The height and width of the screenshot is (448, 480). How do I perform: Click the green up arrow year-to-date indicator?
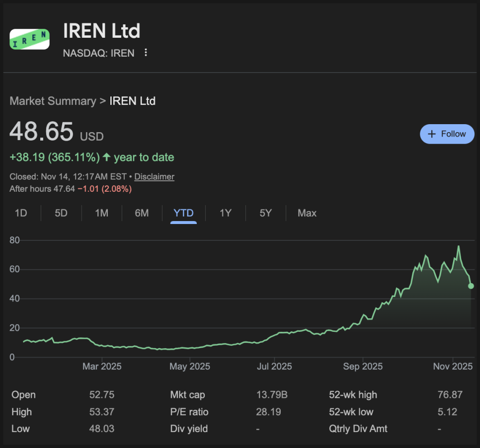pyautogui.click(x=106, y=157)
